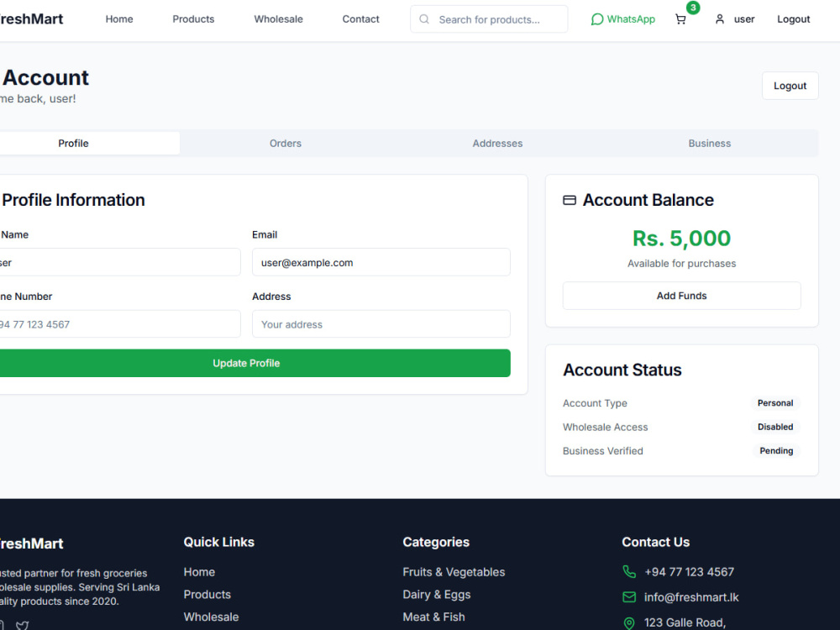Open the Twitter icon in footer
The image size is (840, 630).
click(22, 625)
